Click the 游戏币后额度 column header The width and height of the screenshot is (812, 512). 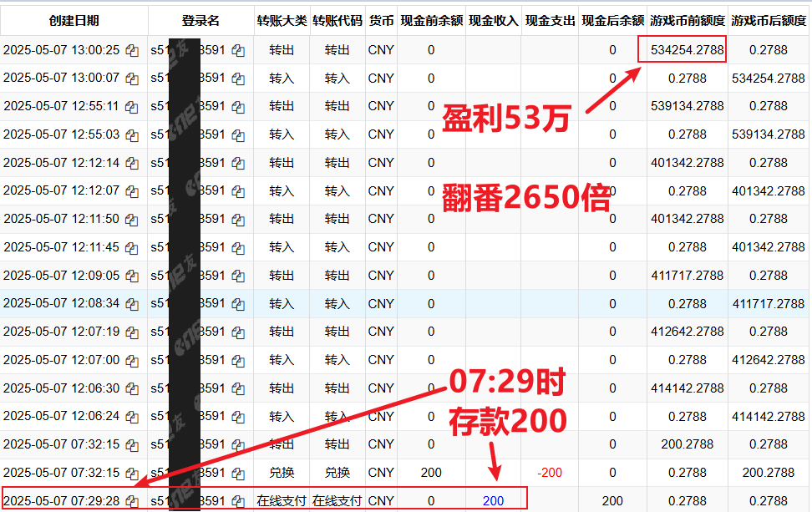coord(768,21)
